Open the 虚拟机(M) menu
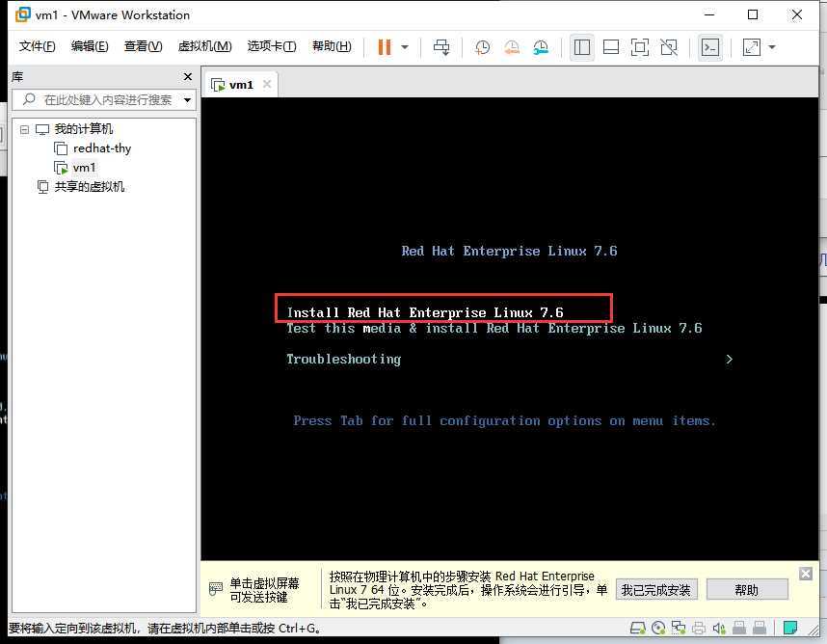Screen dimensions: 827x644 coord(204,46)
